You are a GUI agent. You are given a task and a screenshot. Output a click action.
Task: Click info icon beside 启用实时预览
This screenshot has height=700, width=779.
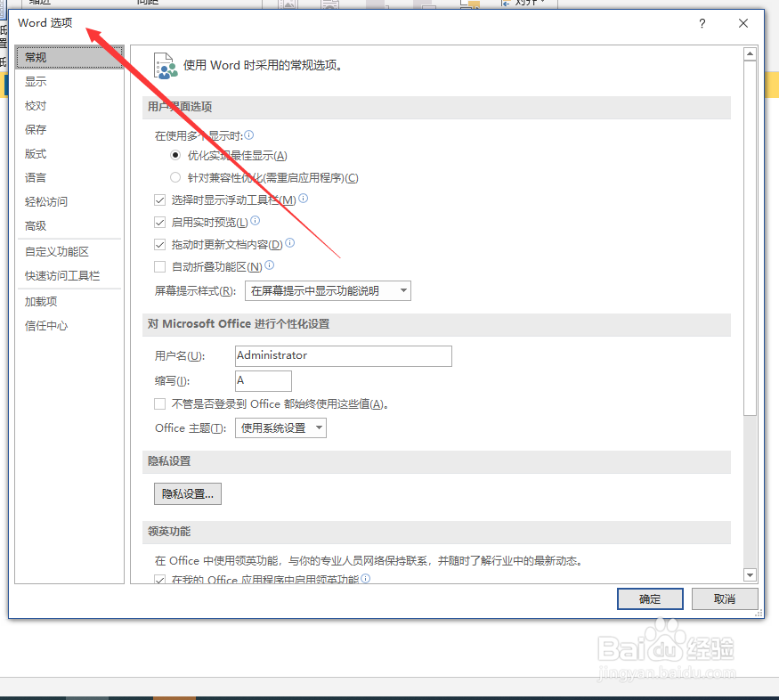coord(256,220)
